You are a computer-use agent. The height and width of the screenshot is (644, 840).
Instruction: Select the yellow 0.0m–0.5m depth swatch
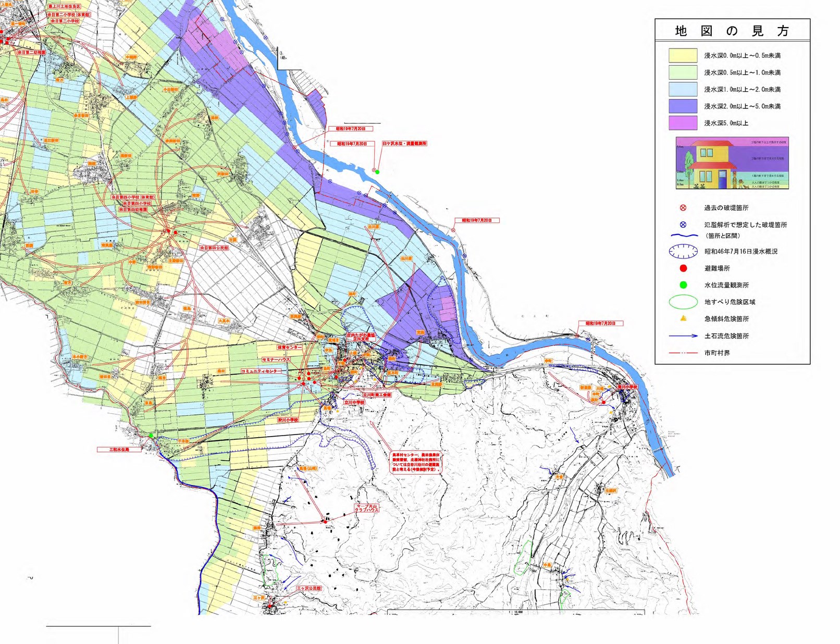(x=683, y=56)
